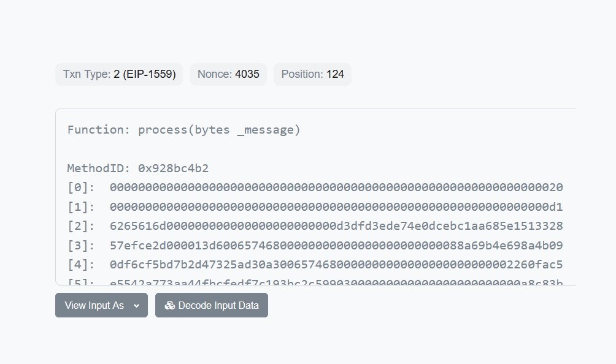The image size is (616, 364).
Task: Select the Nonce 4035 badge
Action: pyautogui.click(x=228, y=75)
